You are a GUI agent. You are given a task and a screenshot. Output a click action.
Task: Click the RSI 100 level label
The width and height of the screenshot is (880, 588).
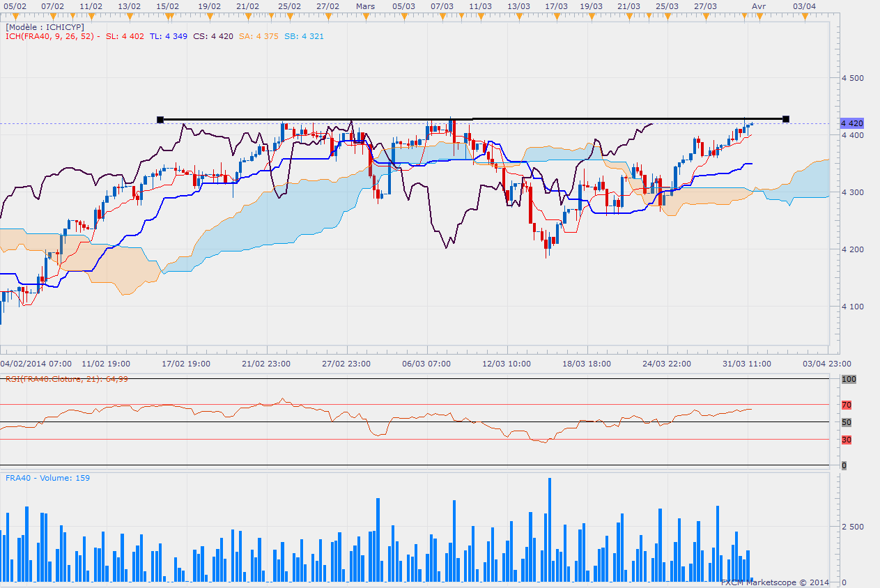(848, 379)
